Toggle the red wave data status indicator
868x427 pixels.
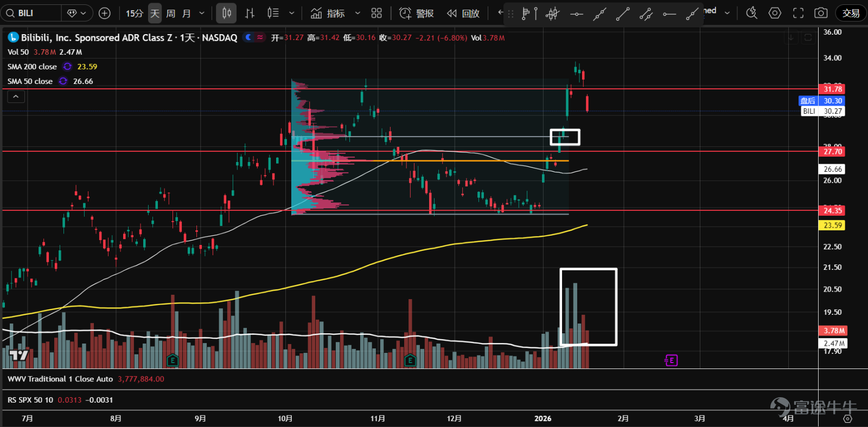point(260,37)
